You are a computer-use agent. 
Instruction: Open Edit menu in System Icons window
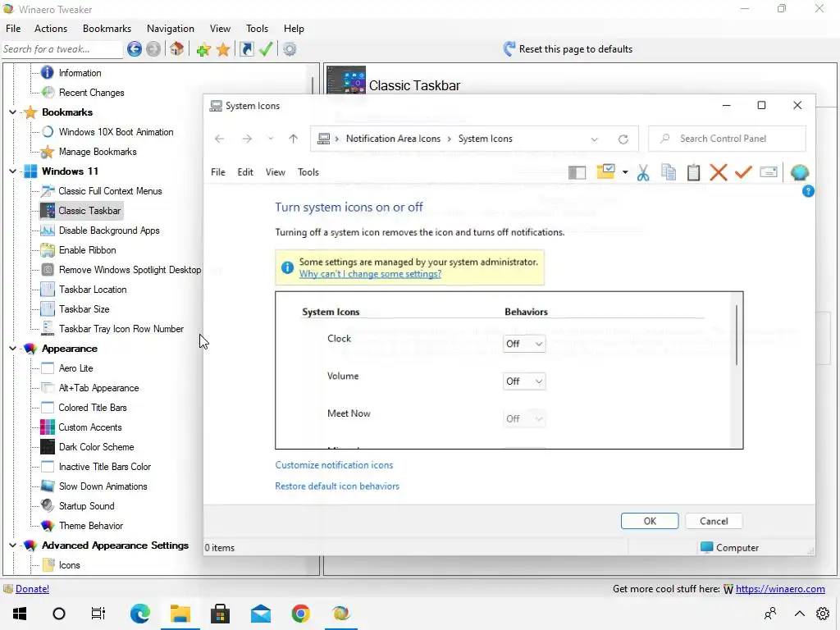(245, 172)
